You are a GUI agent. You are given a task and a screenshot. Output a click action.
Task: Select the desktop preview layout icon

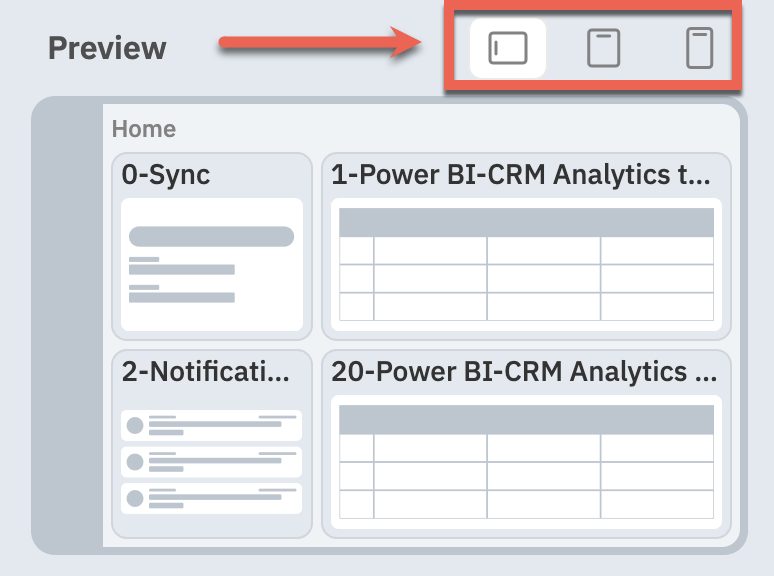(x=508, y=48)
